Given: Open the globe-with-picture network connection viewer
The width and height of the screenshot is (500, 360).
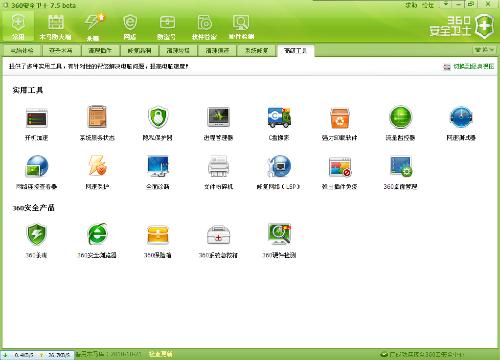Looking at the screenshot, I should [x=37, y=172].
